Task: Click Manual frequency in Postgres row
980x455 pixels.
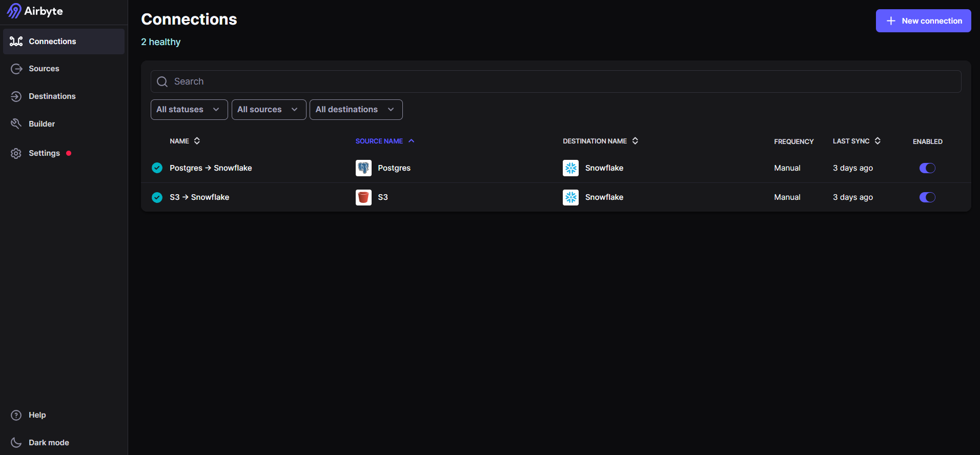Action: [787, 168]
